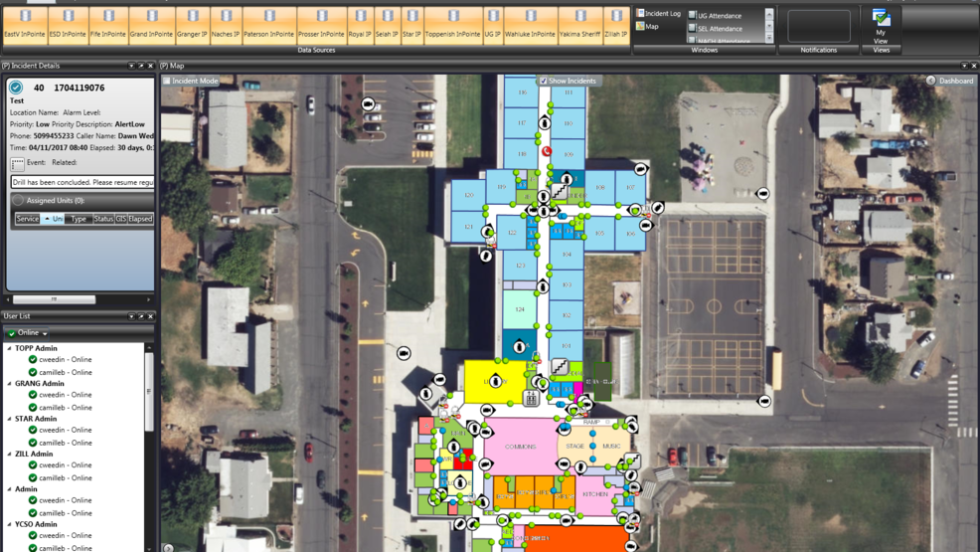The image size is (980, 552).
Task: Collapse the Admin group
Action: pyautogui.click(x=9, y=489)
